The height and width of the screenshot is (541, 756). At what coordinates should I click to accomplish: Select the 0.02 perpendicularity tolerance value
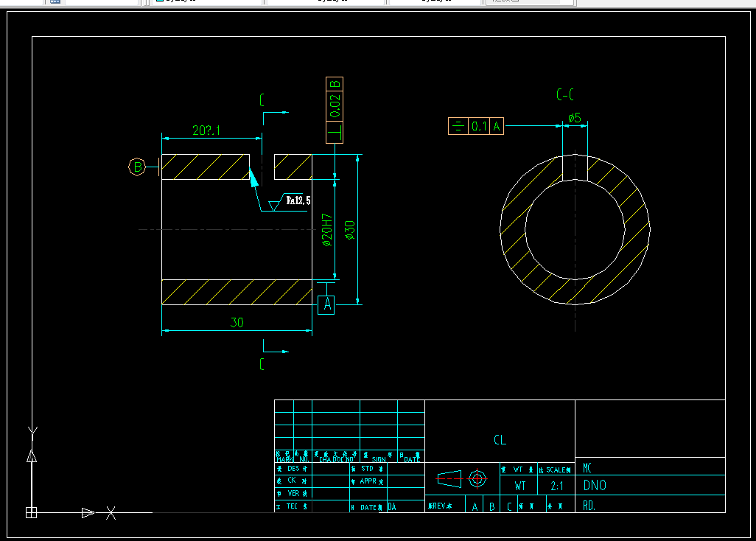(335, 107)
